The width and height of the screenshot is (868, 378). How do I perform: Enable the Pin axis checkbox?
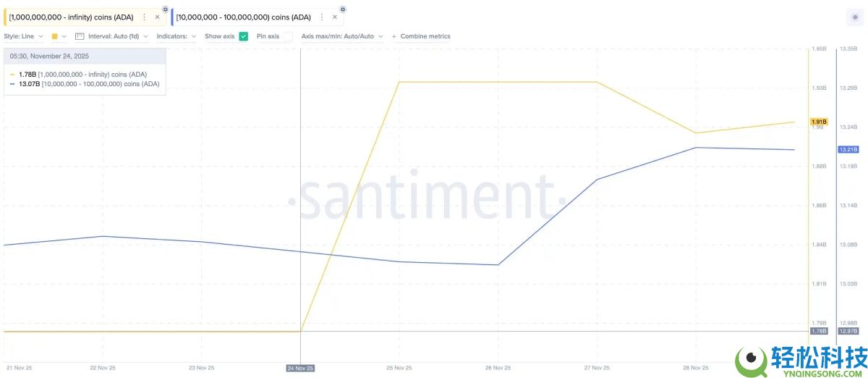click(288, 36)
